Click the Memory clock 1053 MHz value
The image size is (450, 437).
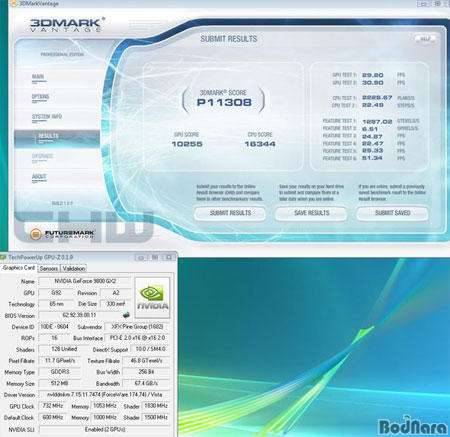pos(104,406)
